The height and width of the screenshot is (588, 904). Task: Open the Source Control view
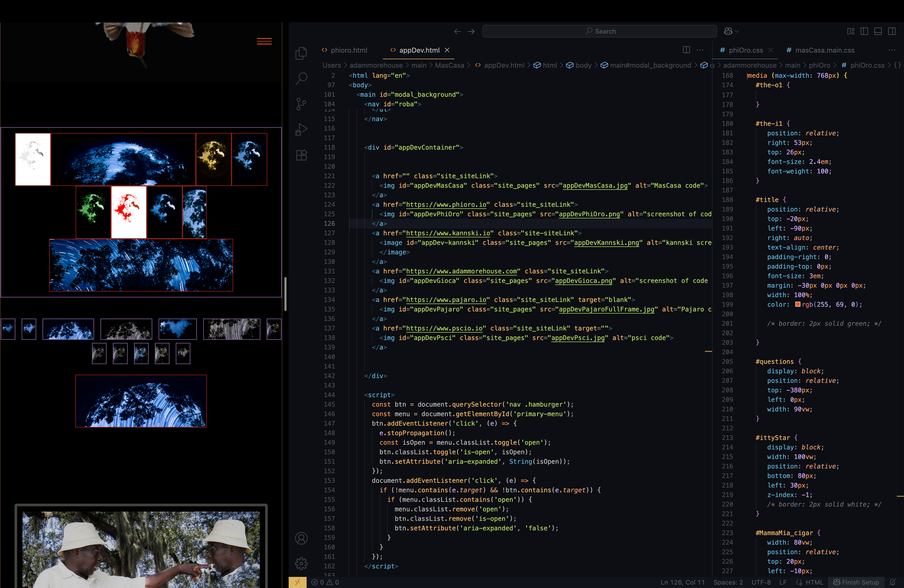(x=301, y=104)
